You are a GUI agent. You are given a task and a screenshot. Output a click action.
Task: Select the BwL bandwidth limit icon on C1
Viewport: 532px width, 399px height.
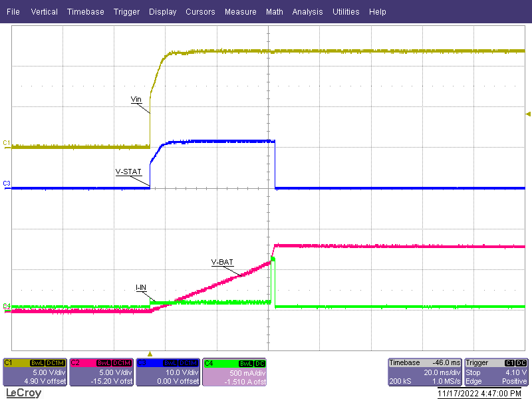[37, 363]
